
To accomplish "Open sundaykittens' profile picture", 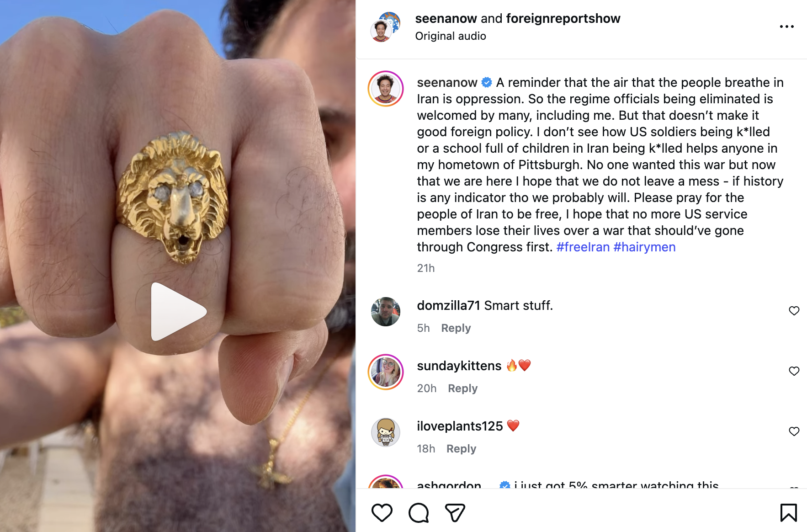I will pos(386,372).
